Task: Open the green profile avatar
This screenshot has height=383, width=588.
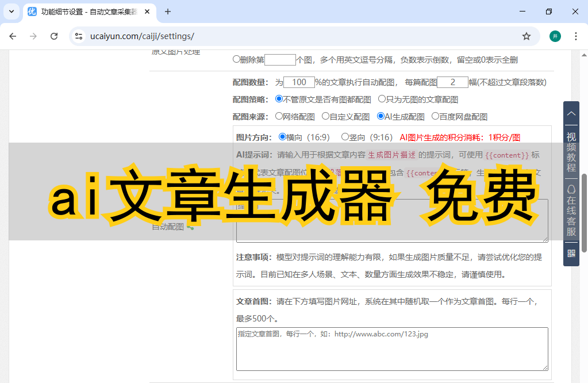Action: (555, 36)
